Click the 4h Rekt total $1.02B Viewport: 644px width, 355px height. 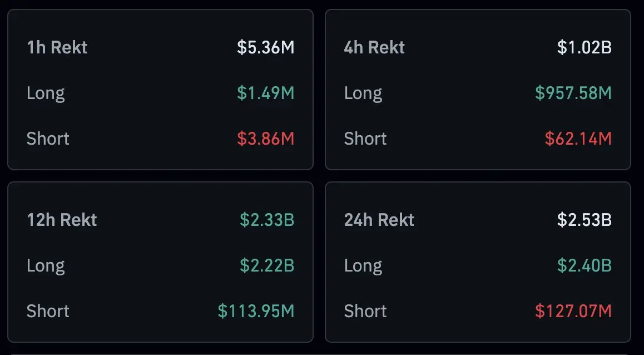(x=584, y=47)
